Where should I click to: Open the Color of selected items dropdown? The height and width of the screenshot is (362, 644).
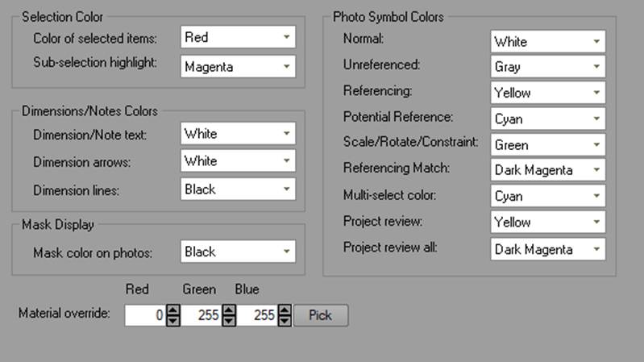click(238, 37)
